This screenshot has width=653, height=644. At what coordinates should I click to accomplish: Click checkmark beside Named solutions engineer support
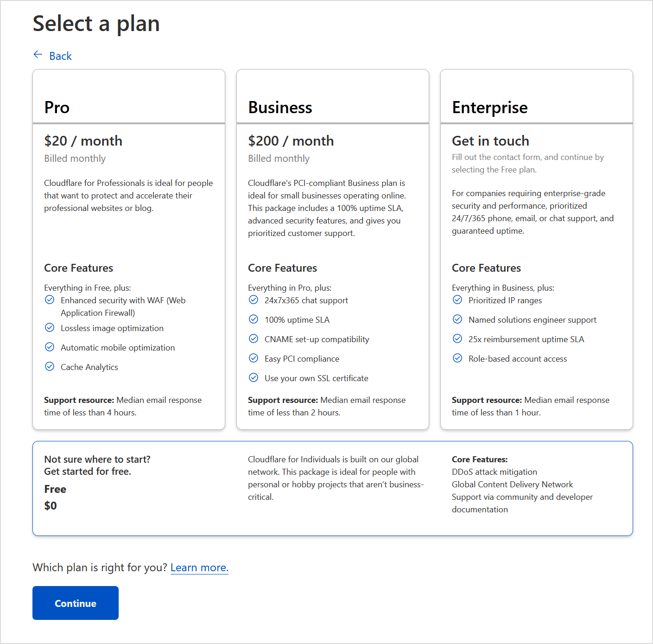tap(457, 319)
